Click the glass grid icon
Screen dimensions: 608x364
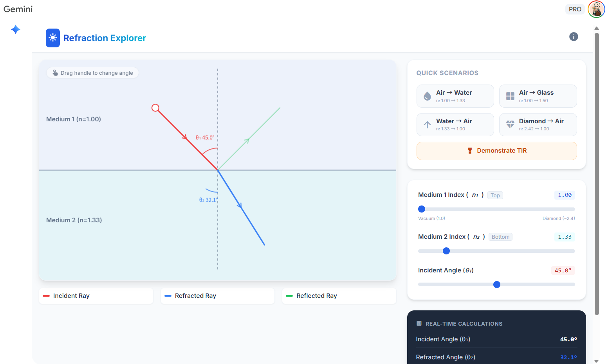click(x=510, y=96)
